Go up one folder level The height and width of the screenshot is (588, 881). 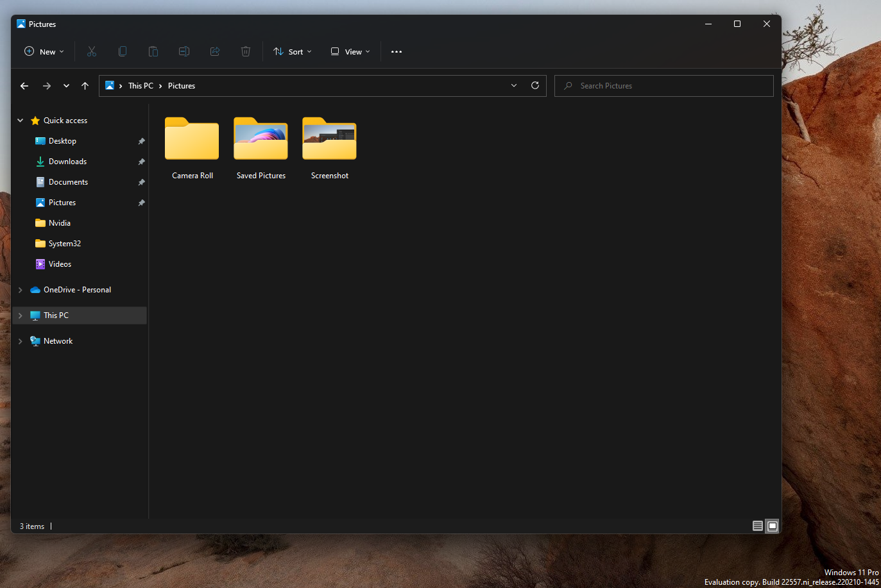point(85,85)
